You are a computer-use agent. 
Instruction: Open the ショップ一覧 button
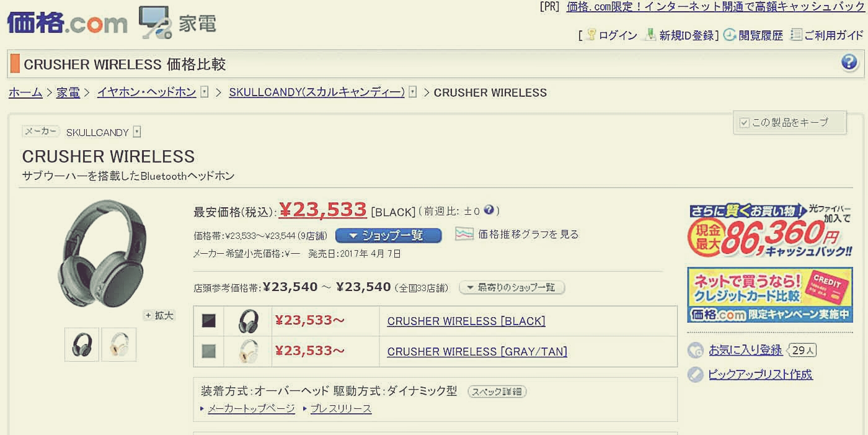pos(388,235)
